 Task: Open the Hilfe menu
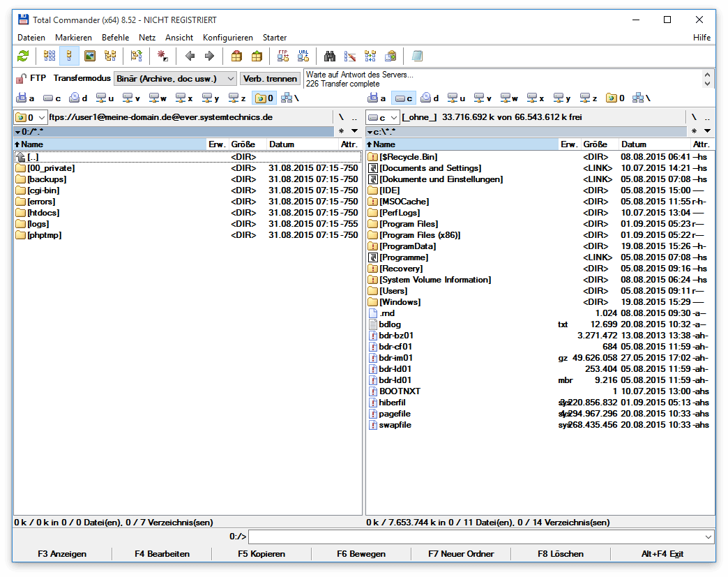tap(702, 38)
